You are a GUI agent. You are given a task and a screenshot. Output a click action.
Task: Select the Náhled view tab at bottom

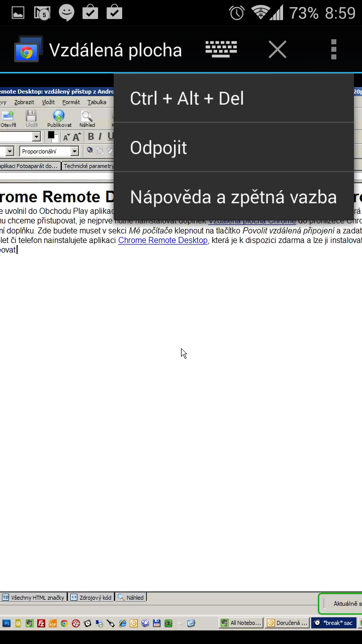click(131, 598)
